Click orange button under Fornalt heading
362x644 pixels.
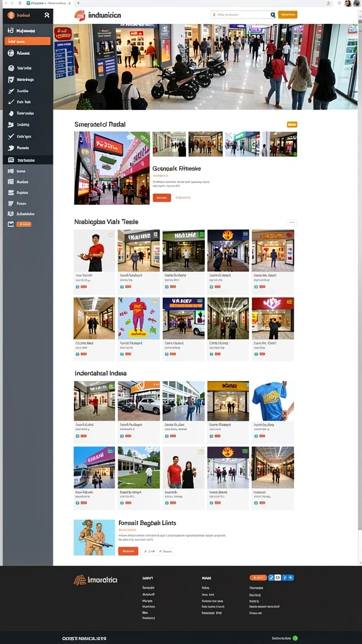[x=128, y=551]
